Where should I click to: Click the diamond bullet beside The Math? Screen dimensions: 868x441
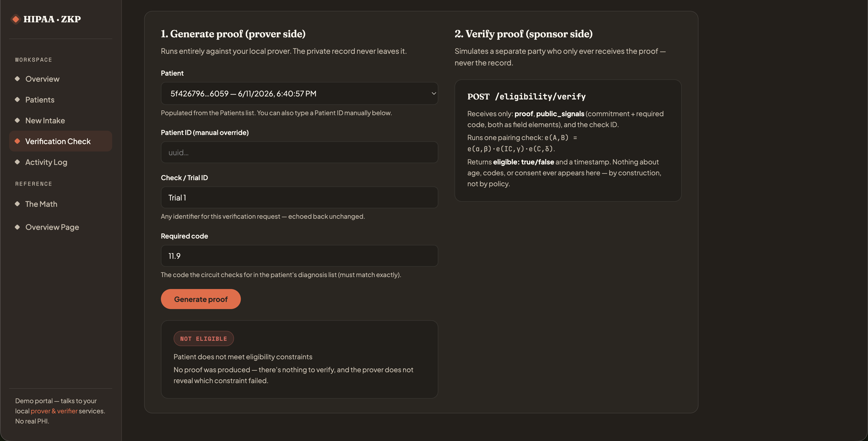(17, 204)
